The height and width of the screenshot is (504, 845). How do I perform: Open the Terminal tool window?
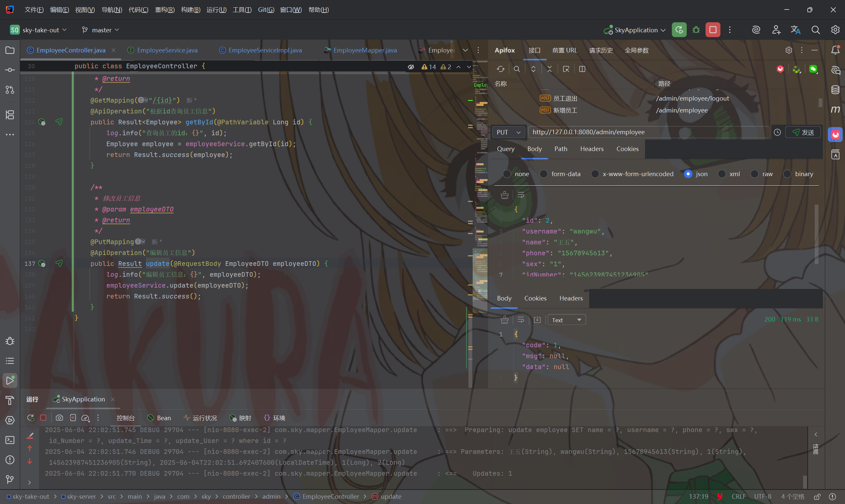(10, 440)
